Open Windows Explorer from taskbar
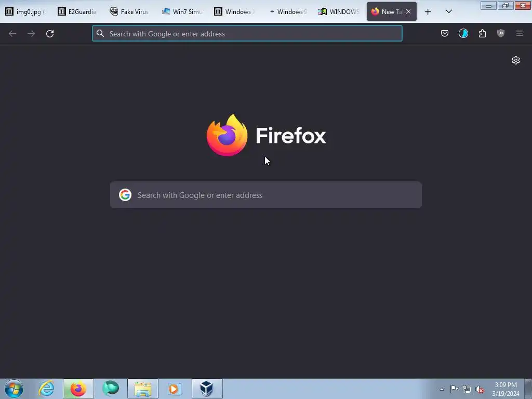Screen dimensions: 532x399 pos(143,389)
